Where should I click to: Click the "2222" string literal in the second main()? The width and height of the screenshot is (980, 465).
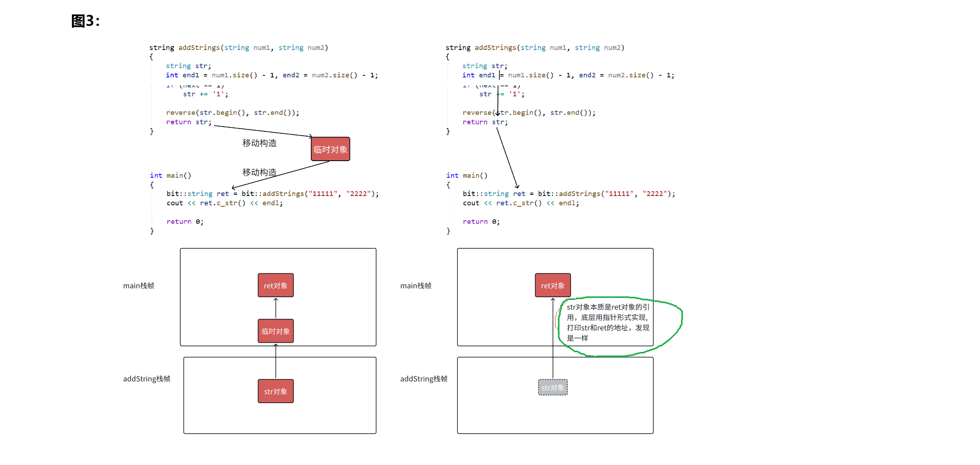point(654,194)
